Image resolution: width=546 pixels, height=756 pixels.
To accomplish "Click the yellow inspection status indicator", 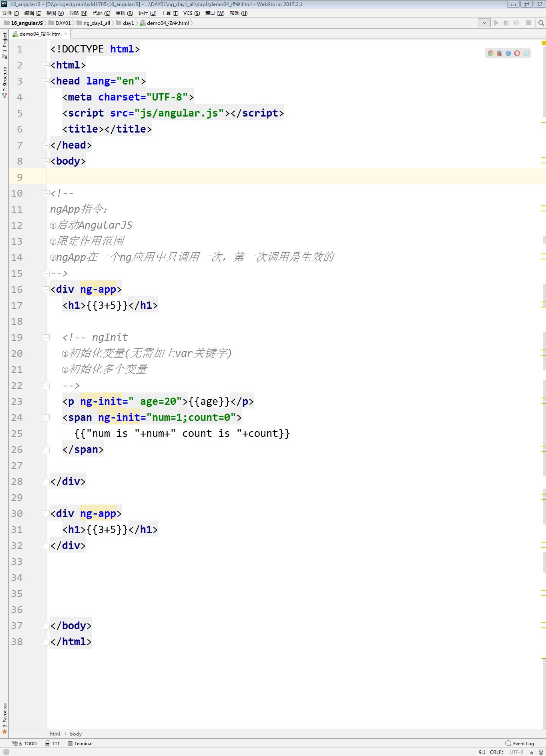I will pyautogui.click(x=544, y=42).
